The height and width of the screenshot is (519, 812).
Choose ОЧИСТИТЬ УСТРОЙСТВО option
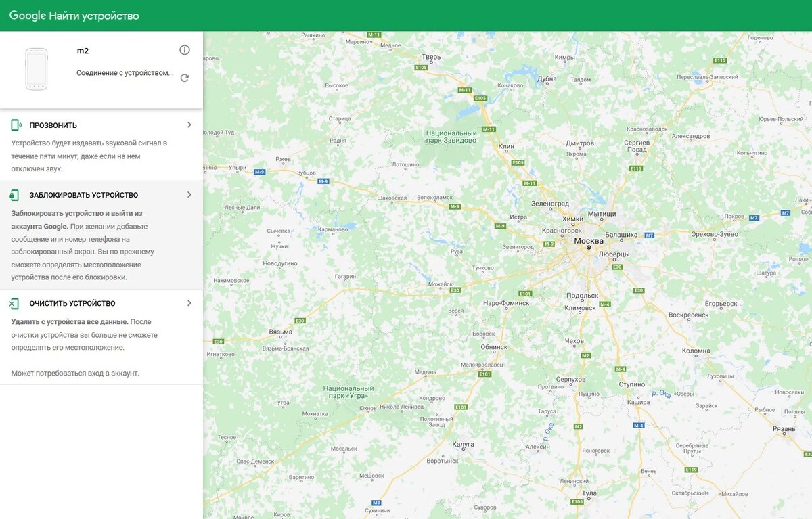click(101, 337)
